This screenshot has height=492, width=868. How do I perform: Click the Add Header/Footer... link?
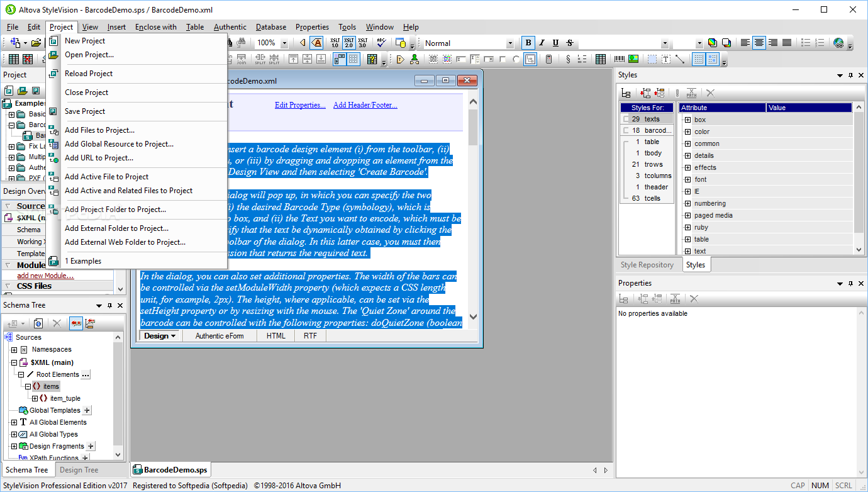365,105
